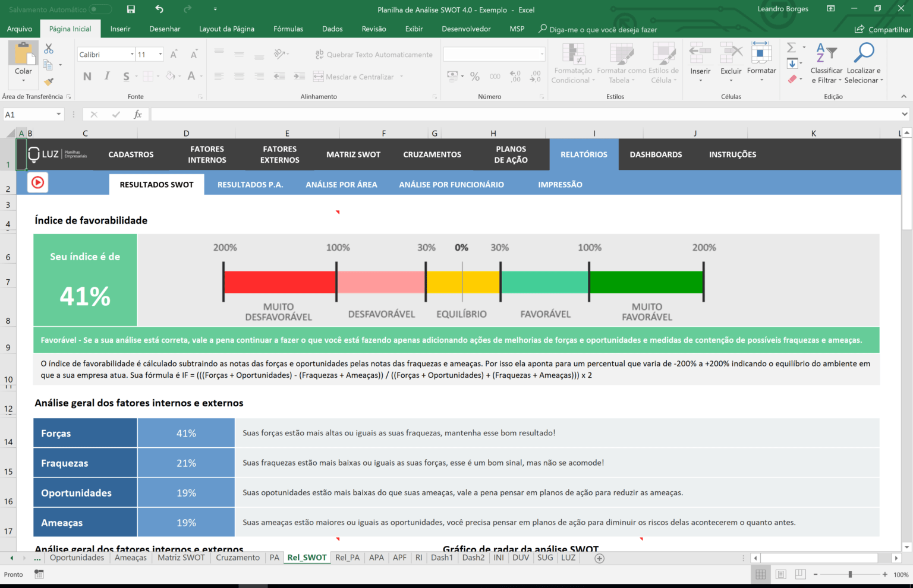Apply the percent number format icon
Screen dimensions: 913x588
click(474, 76)
